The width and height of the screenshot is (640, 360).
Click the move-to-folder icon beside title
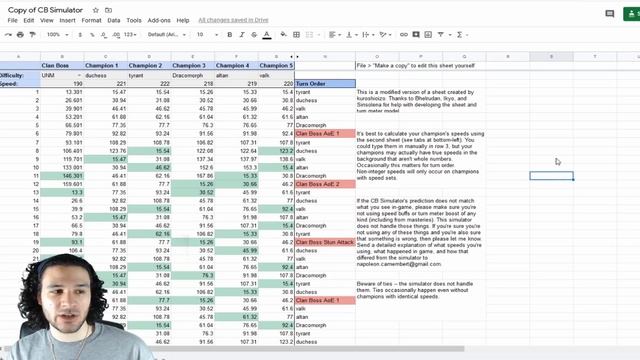[108, 10]
